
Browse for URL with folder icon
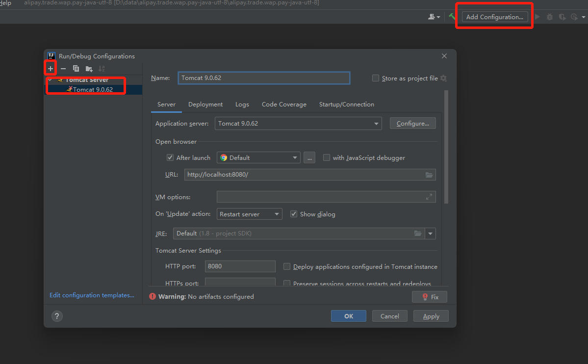point(429,175)
